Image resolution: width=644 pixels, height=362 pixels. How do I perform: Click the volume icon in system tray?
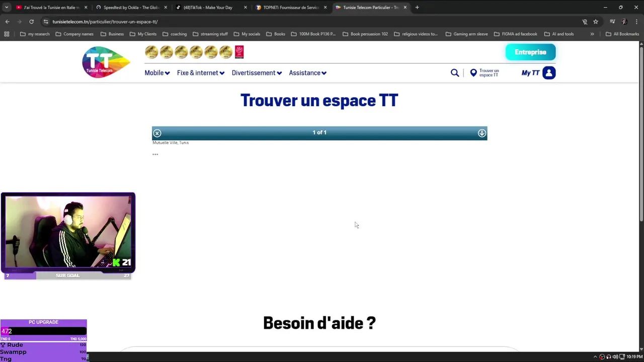pyautogui.click(x=615, y=357)
